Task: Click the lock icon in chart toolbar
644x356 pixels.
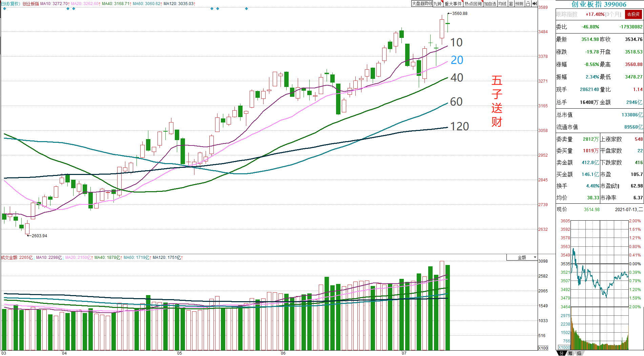Action: click(x=528, y=4)
